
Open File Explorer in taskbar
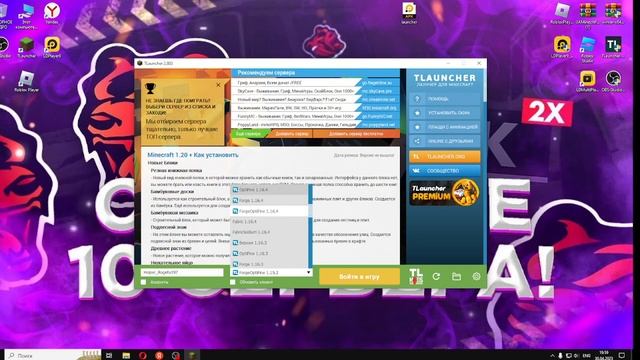(x=126, y=356)
